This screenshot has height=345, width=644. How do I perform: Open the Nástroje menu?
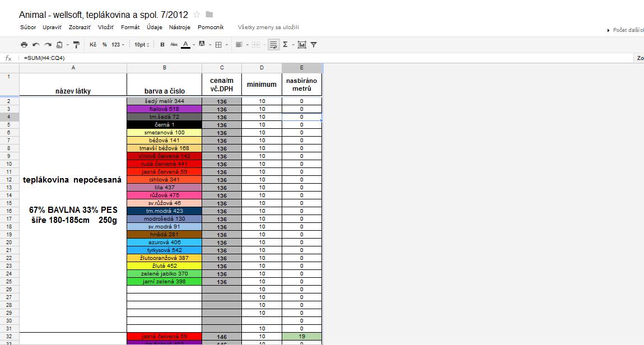point(179,27)
